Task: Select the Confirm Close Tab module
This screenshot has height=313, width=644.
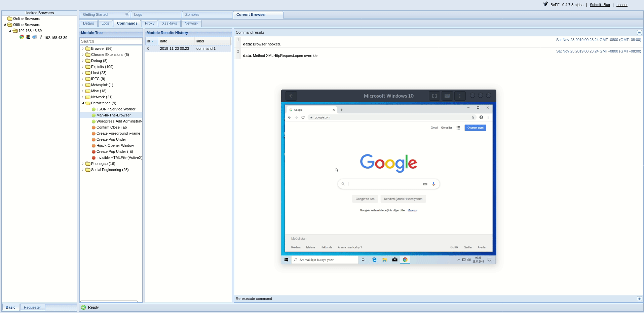Action: pyautogui.click(x=111, y=127)
